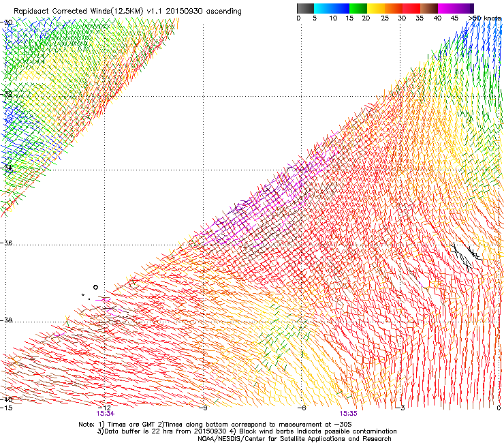The image size is (504, 443).
Task: Click the '40' label under the colorbar
Action: 437,18
